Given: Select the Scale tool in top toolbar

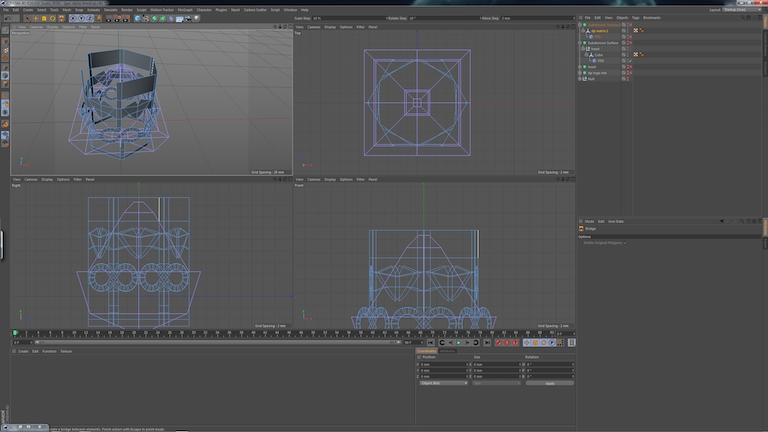Looking at the screenshot, I should 44,19.
